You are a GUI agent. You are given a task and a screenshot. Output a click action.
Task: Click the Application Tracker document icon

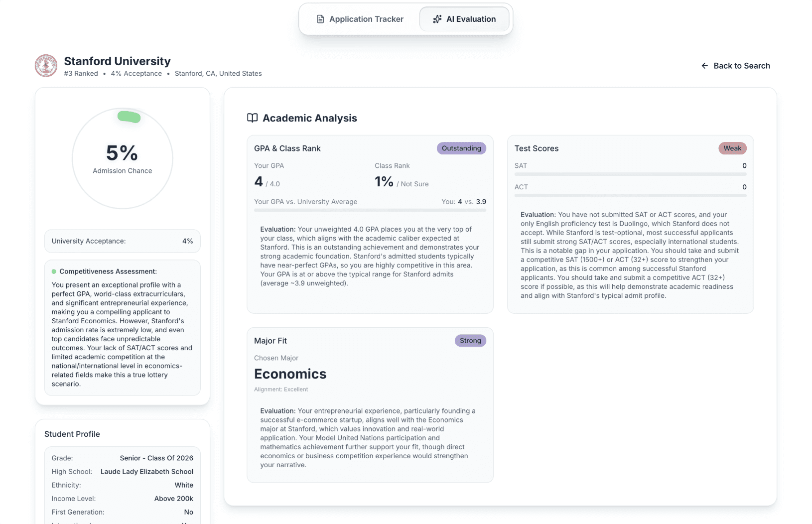coord(320,19)
